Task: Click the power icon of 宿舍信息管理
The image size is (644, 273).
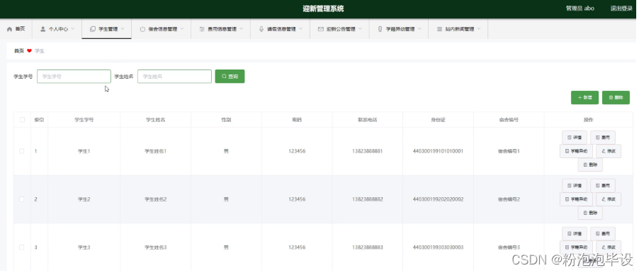Action: [142, 29]
